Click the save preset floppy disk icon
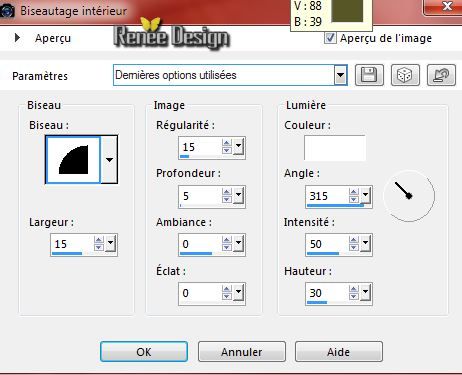Image resolution: width=462 pixels, height=375 pixels. tap(369, 75)
